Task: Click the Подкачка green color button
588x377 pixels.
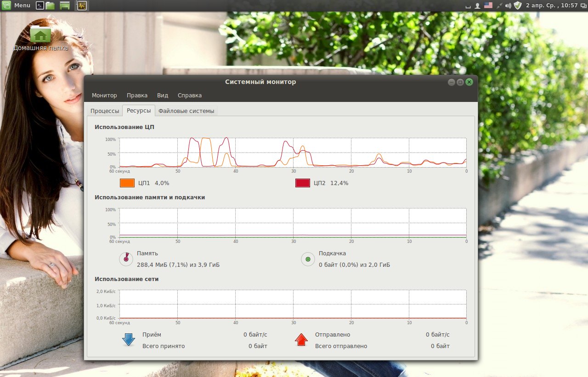Action: click(x=308, y=259)
